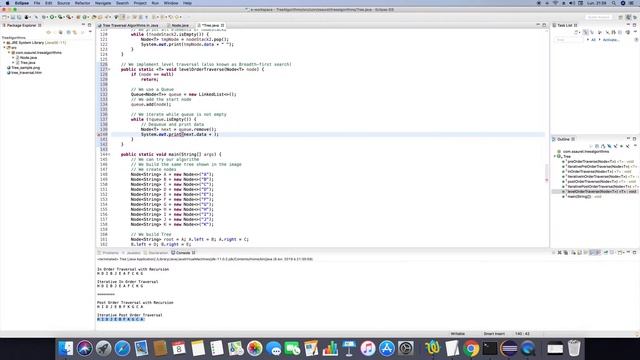The image size is (640, 360).
Task: Close the Tree.java editor tab
Action: (x=222, y=25)
